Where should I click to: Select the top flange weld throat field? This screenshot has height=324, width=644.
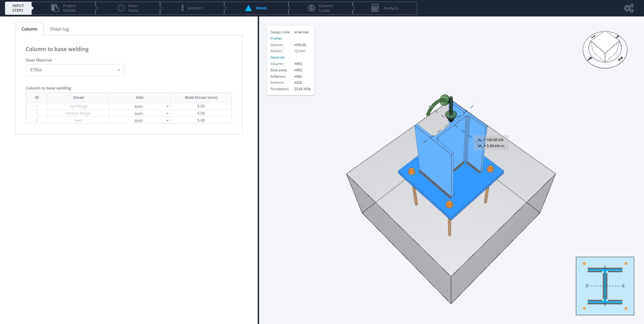201,106
